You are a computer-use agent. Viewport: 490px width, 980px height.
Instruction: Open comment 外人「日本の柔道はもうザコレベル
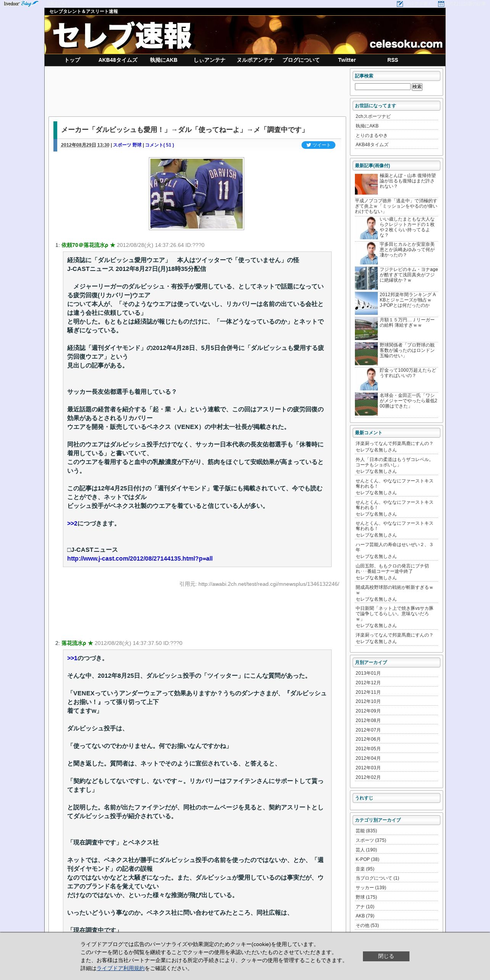tap(395, 462)
